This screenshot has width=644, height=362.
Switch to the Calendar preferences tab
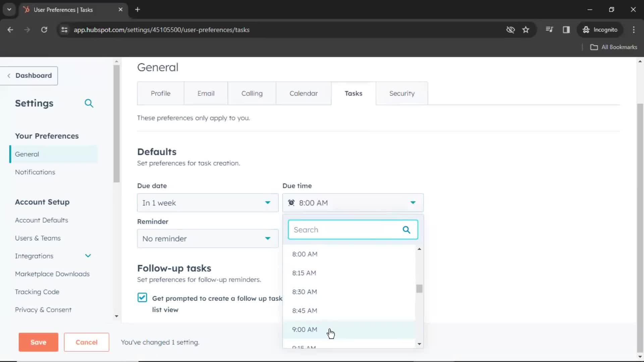click(304, 93)
